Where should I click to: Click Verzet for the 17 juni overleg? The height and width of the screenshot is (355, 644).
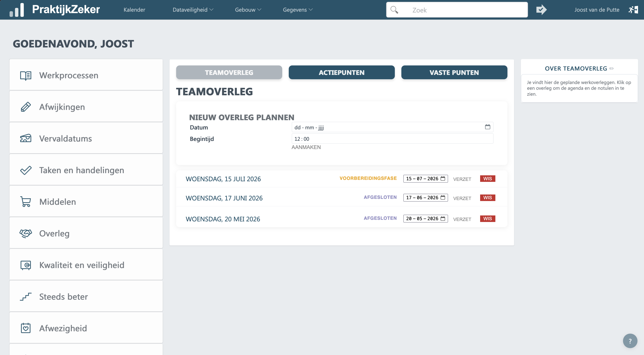[462, 198]
